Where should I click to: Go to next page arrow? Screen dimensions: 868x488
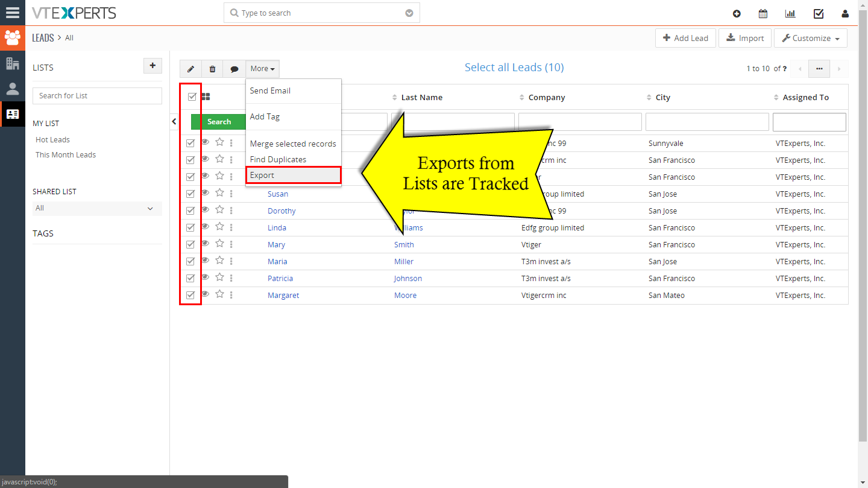tap(839, 69)
